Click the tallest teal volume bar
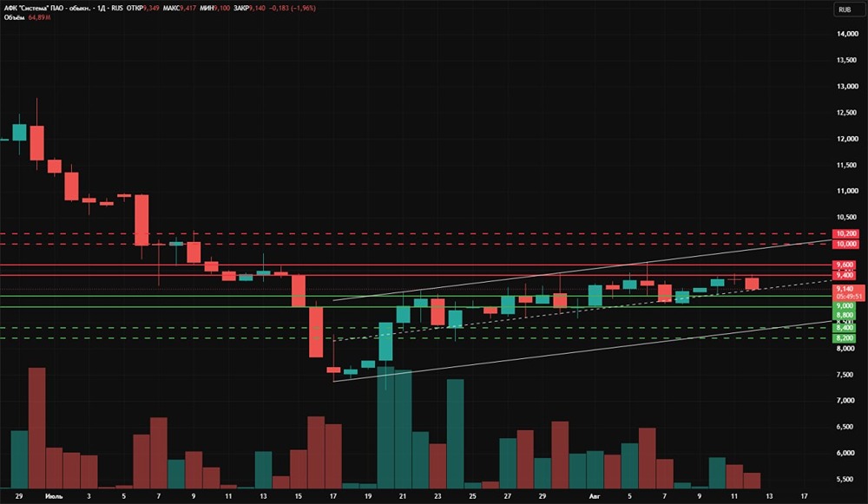 tap(385, 427)
